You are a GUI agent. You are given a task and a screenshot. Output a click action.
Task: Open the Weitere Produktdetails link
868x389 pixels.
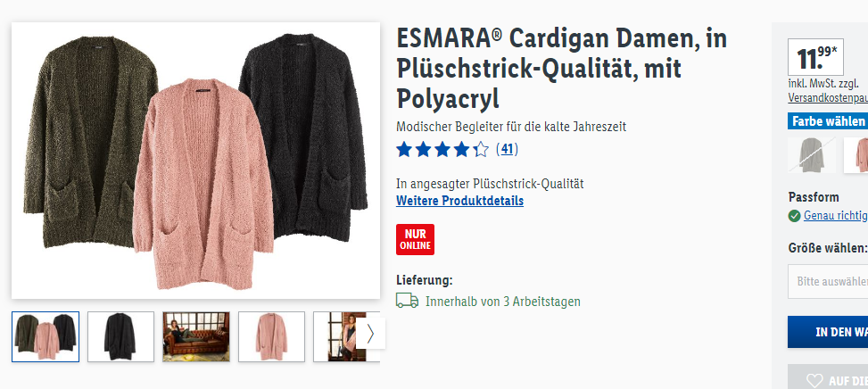coord(460,201)
